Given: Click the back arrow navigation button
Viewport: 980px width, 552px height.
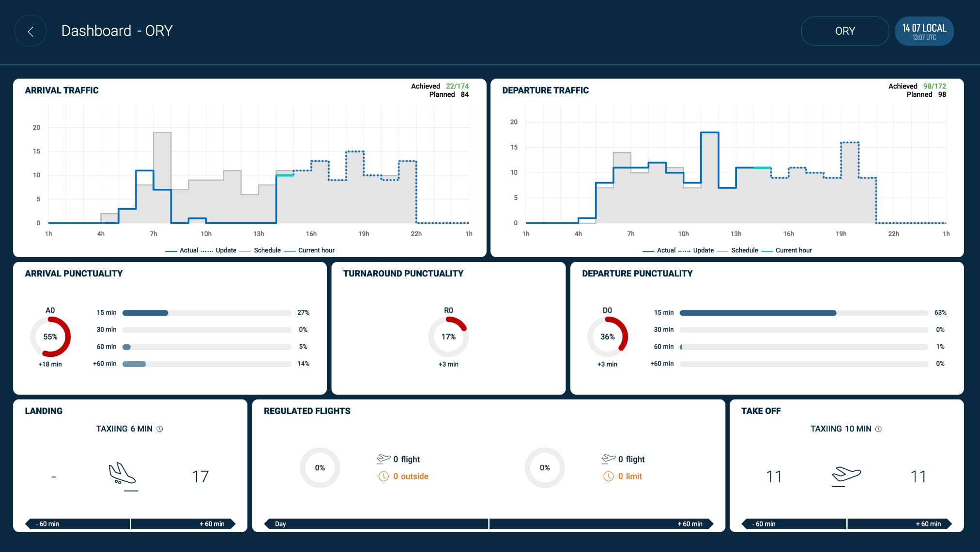Looking at the screenshot, I should [x=31, y=31].
